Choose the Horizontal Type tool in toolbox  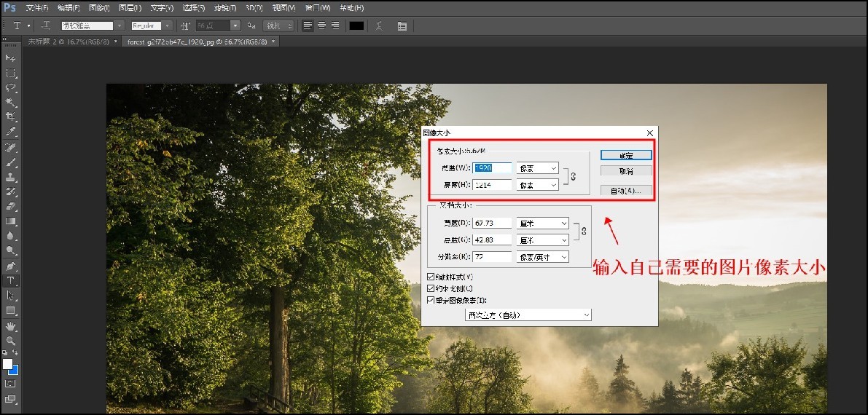[x=11, y=280]
